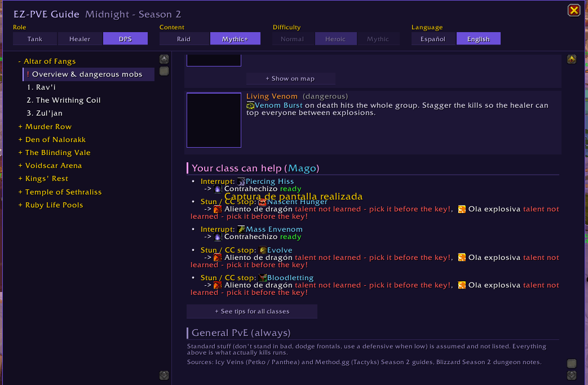Choose Heroic difficulty
The height and width of the screenshot is (385, 588).
335,39
